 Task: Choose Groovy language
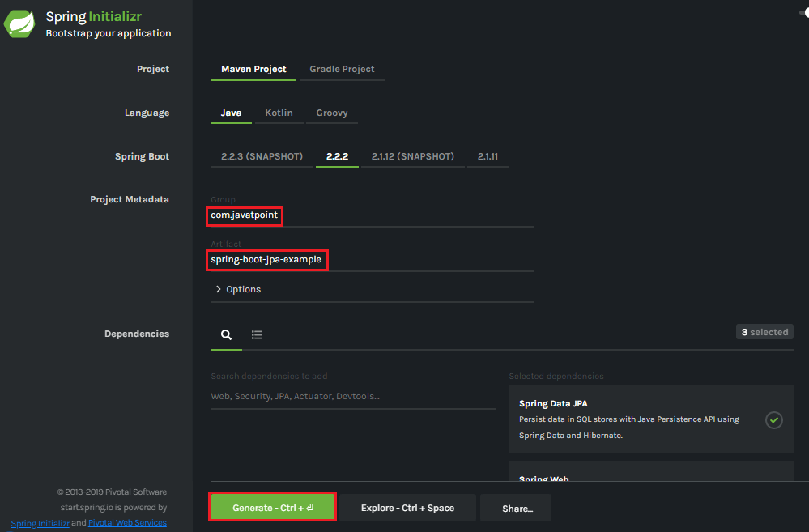tap(332, 113)
